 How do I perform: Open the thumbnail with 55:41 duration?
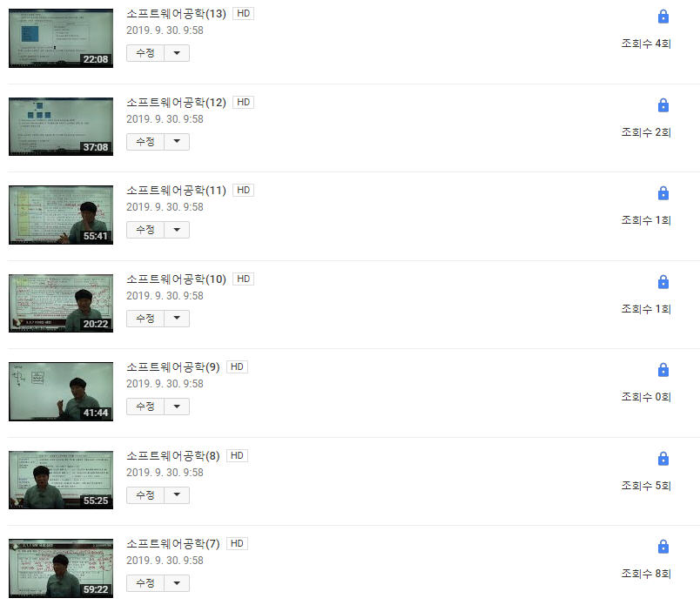point(61,215)
